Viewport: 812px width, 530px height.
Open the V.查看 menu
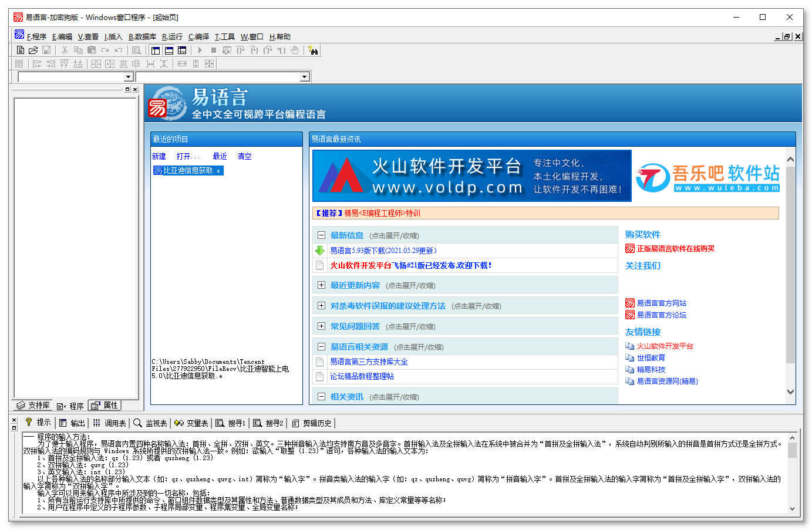coord(88,36)
